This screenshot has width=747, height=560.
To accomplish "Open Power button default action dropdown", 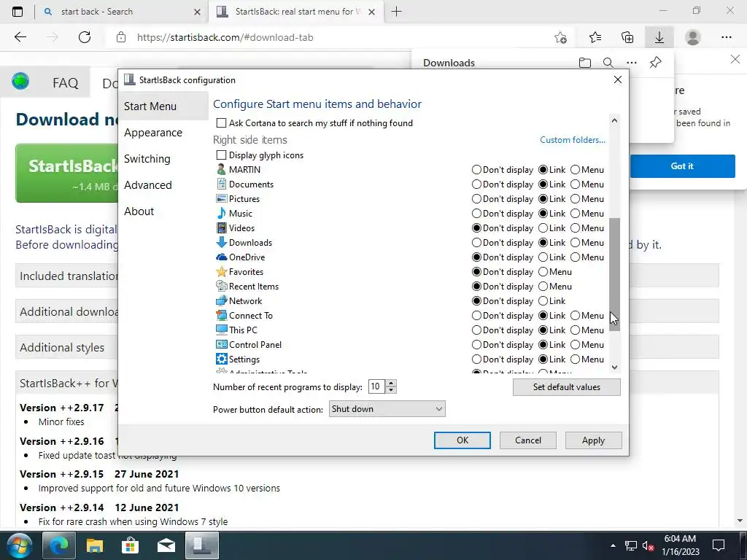I will pyautogui.click(x=387, y=409).
